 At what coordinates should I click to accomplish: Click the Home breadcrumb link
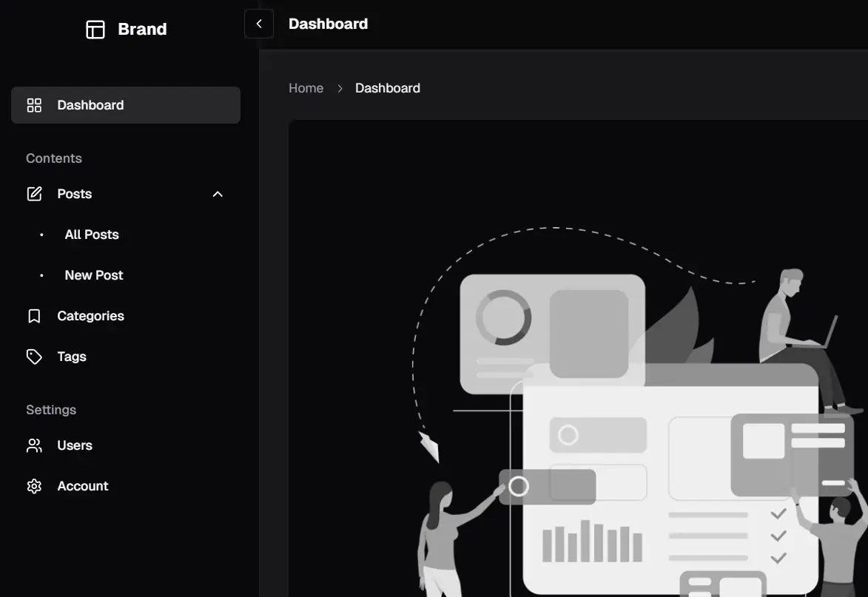pyautogui.click(x=306, y=87)
